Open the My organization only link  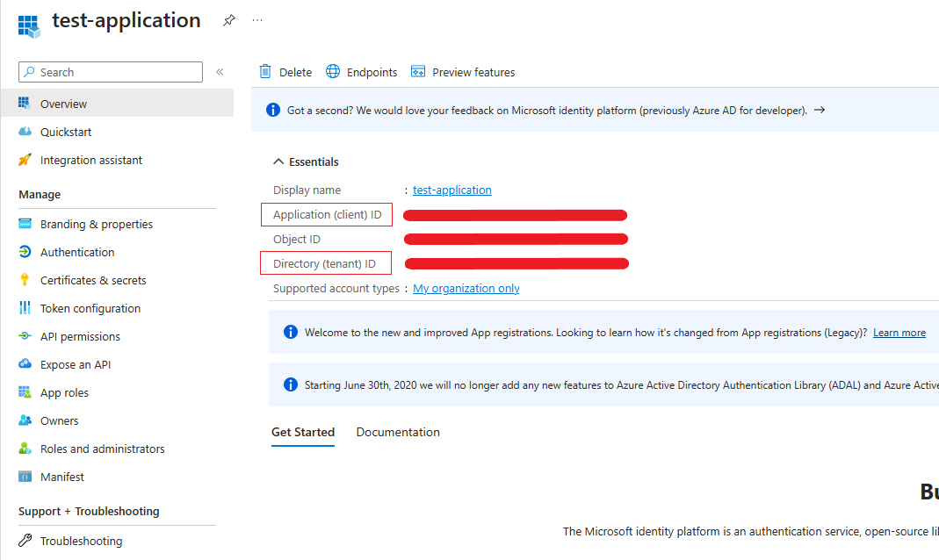[x=466, y=289]
